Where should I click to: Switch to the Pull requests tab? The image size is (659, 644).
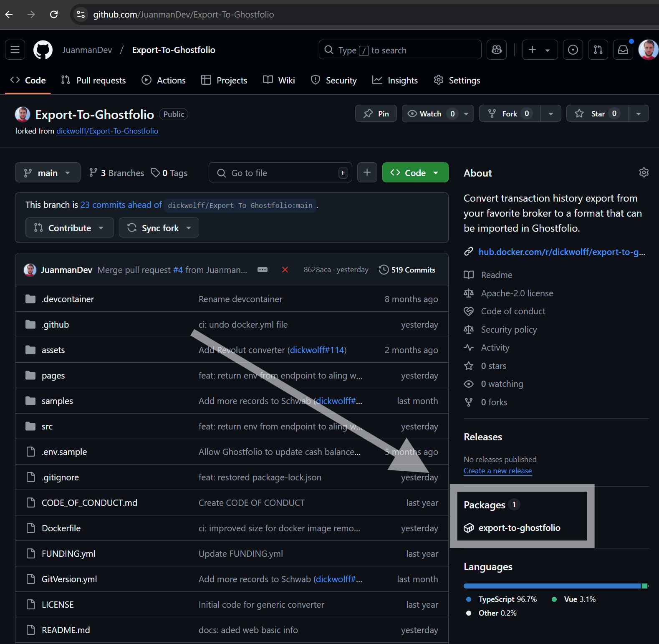point(93,80)
